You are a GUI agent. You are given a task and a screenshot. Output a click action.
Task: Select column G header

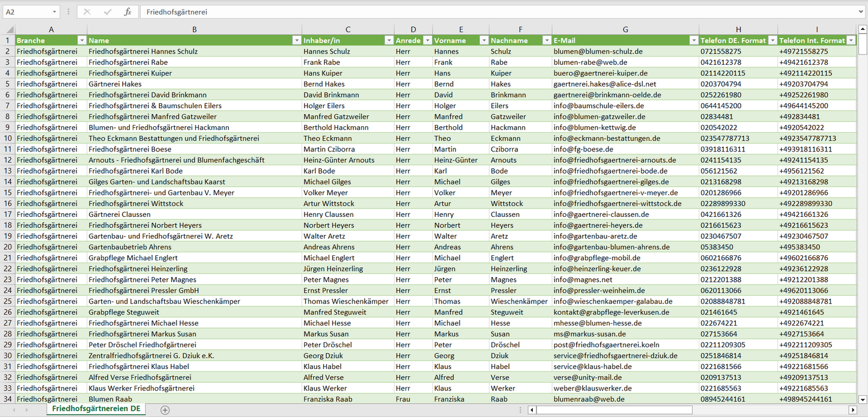pyautogui.click(x=625, y=29)
